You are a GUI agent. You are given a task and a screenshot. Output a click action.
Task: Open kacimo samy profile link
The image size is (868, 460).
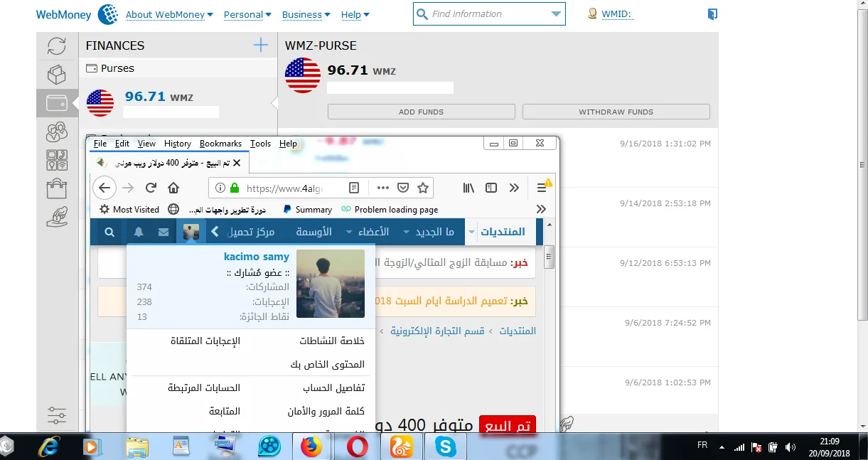[x=257, y=257]
